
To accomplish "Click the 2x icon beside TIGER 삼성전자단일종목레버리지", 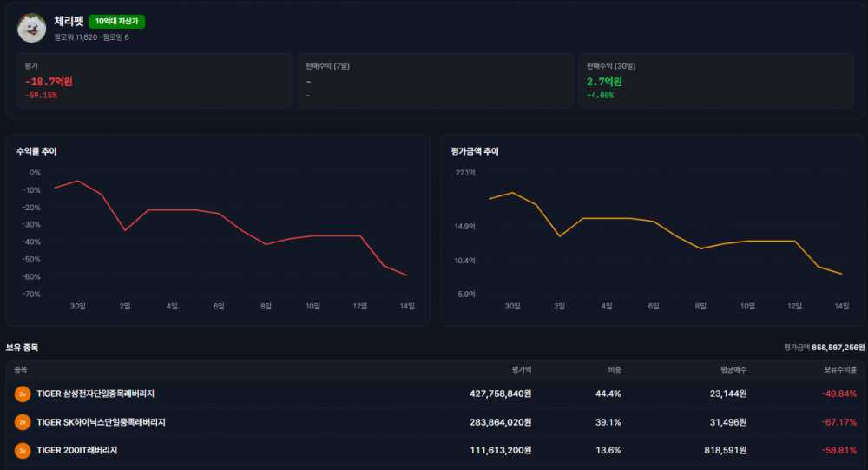I will [x=23, y=394].
